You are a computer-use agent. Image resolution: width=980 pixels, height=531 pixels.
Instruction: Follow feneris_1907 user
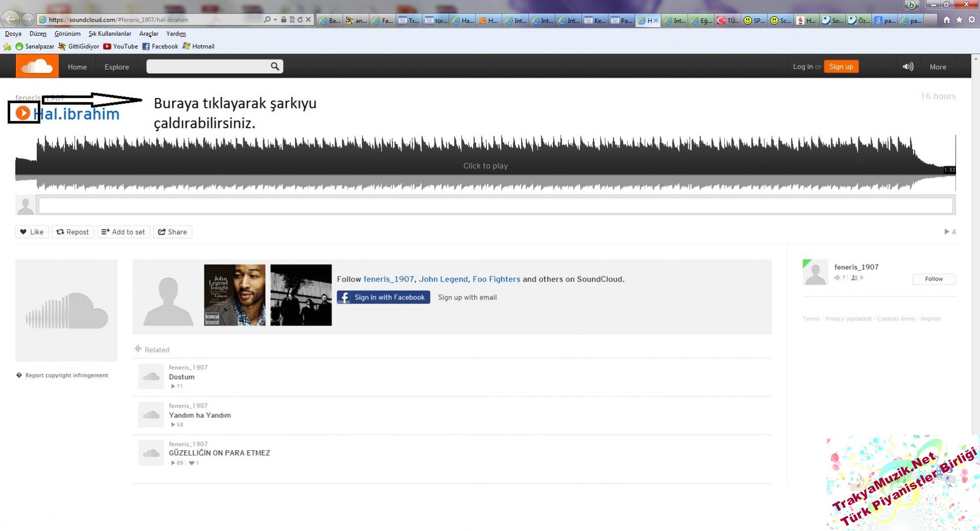(x=933, y=279)
